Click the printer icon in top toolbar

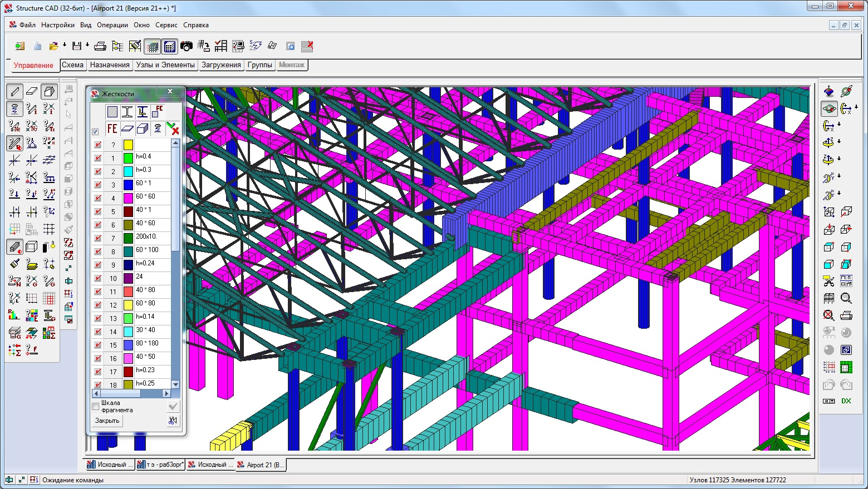tap(100, 46)
